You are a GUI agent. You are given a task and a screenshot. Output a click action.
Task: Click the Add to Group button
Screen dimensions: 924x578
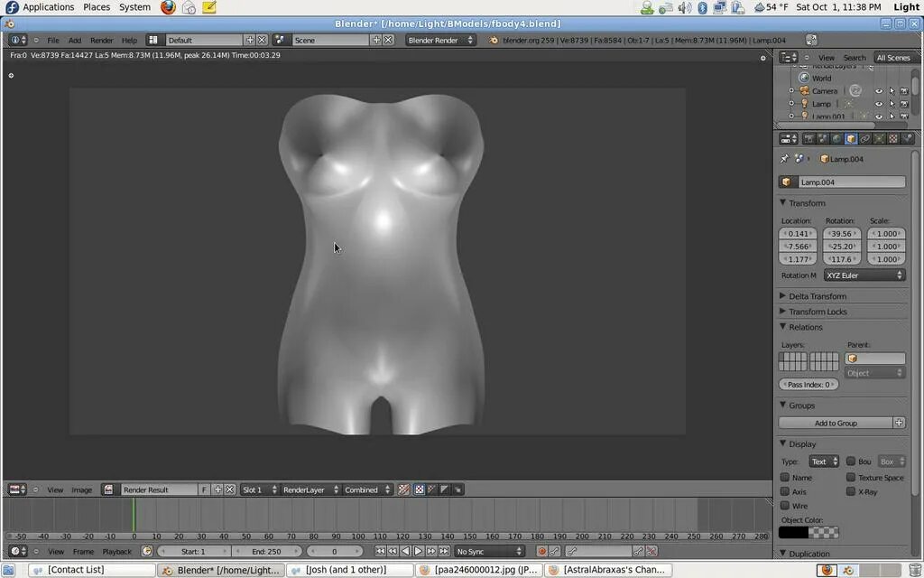[x=836, y=423]
